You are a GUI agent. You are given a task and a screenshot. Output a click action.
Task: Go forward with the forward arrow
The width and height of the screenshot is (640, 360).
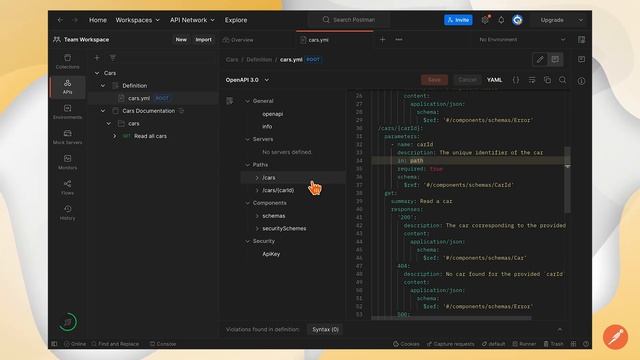pos(75,20)
